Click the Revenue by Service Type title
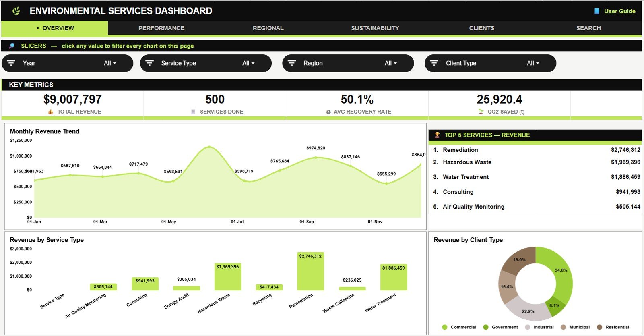This screenshot has width=644, height=336. 47,240
